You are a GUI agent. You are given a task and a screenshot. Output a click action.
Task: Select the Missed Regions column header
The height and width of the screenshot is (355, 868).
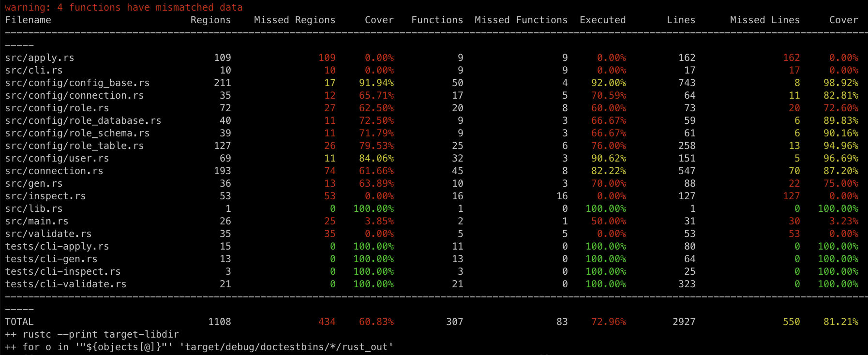click(x=294, y=20)
